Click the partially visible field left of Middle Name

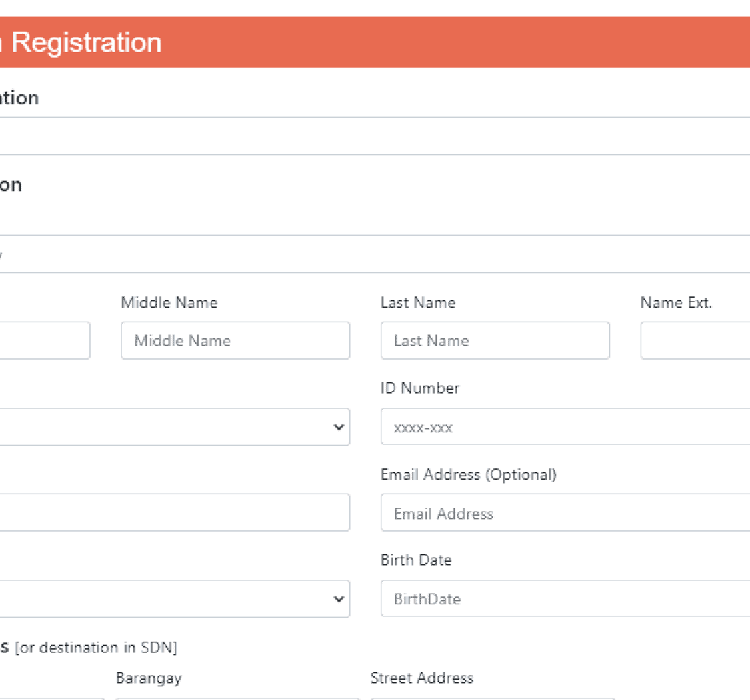pyautogui.click(x=45, y=340)
